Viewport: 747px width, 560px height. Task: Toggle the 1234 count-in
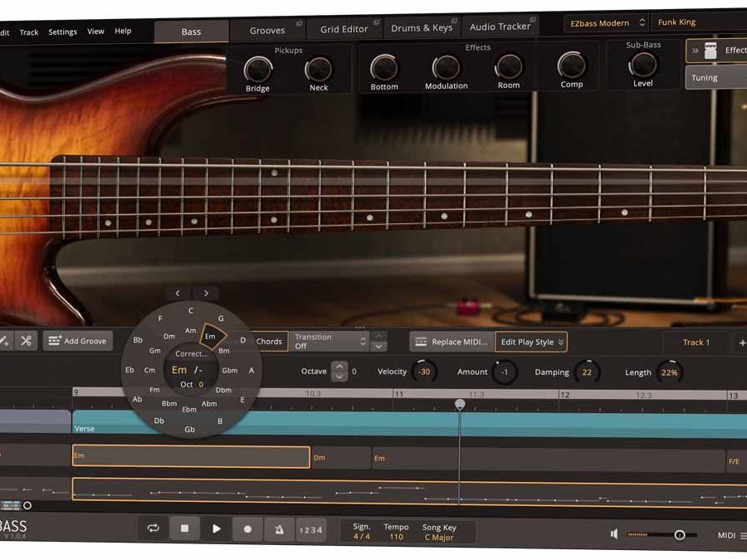pos(310,530)
